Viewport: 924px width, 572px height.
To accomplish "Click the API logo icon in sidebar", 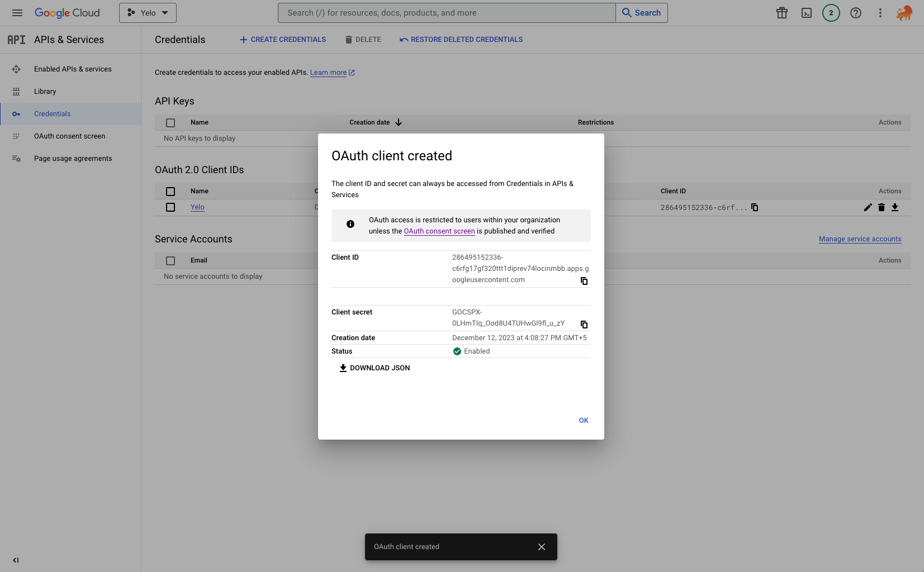I will 16,40.
